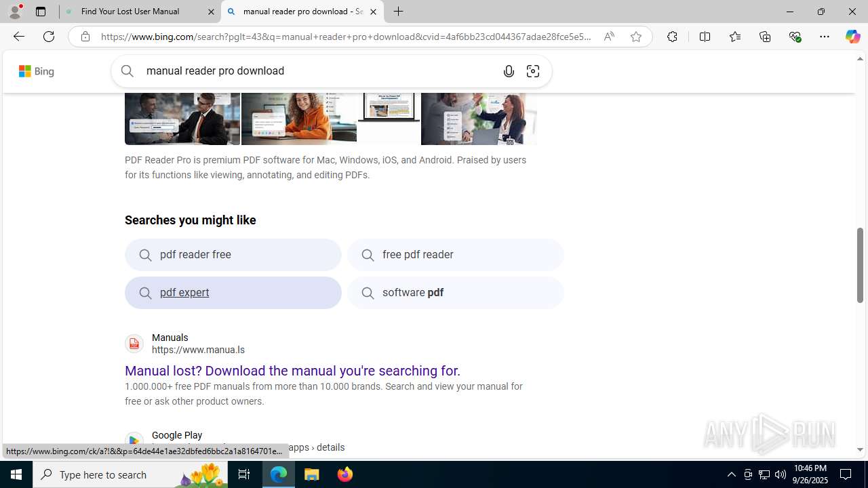Click the Manuals site favicon

point(134,344)
